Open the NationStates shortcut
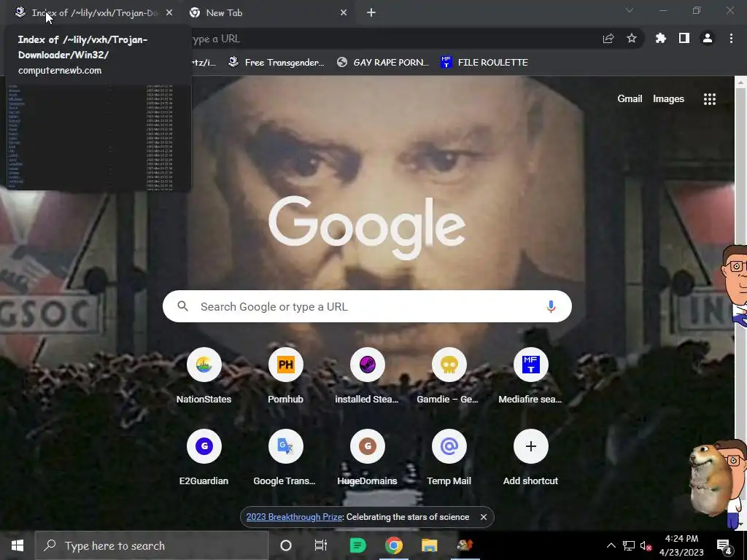747x560 pixels. (204, 376)
